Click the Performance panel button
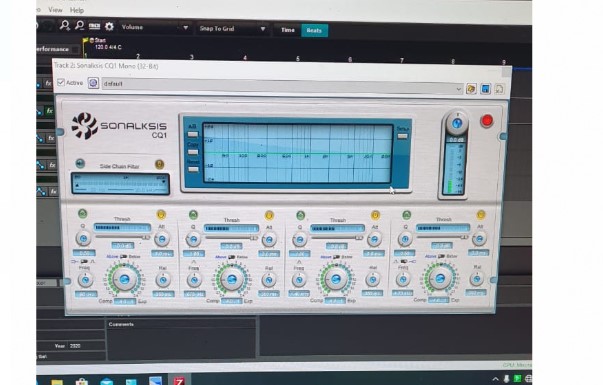Viewport: 603px width, 385px height. coord(58,49)
